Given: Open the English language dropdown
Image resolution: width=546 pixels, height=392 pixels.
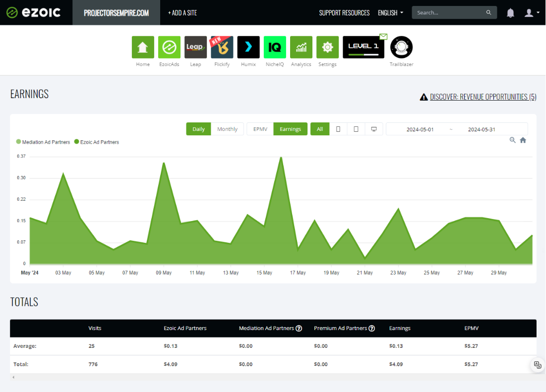Looking at the screenshot, I should tap(390, 13).
